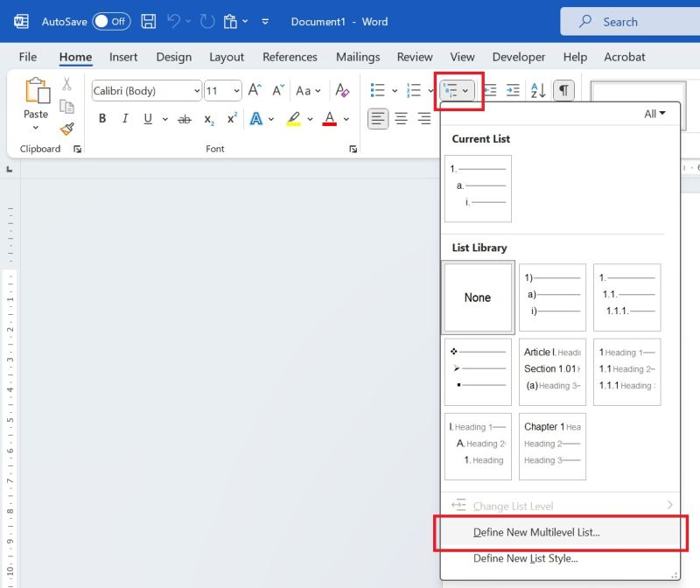Toggle Subscript formatting
700x588 pixels.
coord(209,119)
